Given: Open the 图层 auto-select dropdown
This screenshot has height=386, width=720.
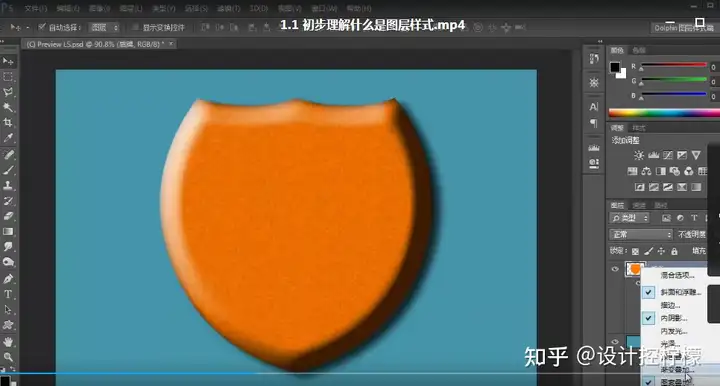Looking at the screenshot, I should point(104,28).
